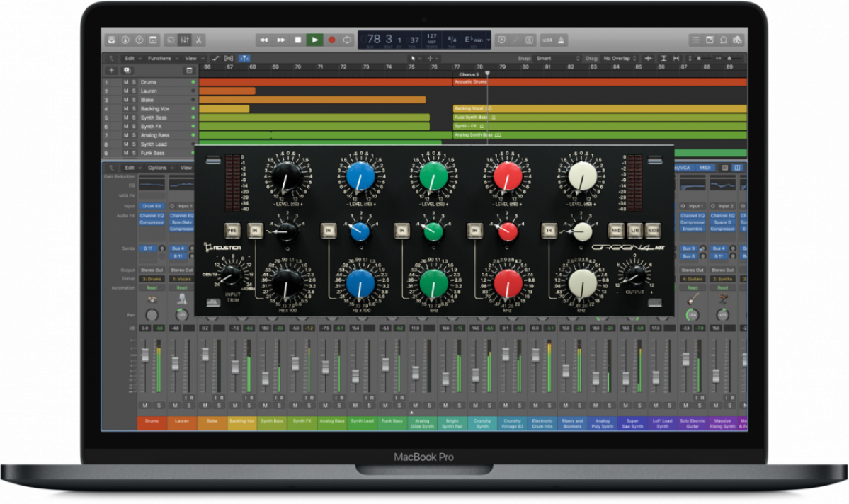The width and height of the screenshot is (849, 504).
Task: Mute the Drums track in track list
Action: click(x=126, y=82)
